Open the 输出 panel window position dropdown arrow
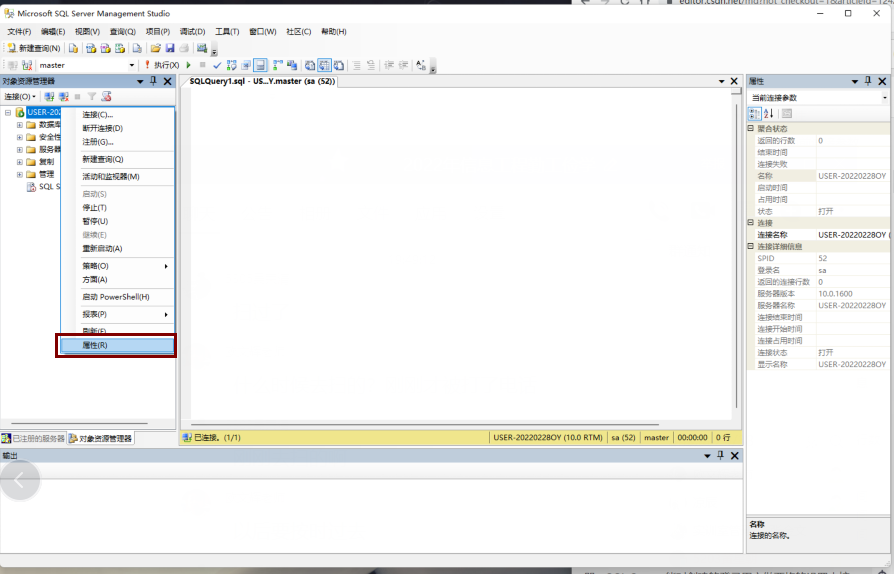The height and width of the screenshot is (574, 894). [707, 455]
